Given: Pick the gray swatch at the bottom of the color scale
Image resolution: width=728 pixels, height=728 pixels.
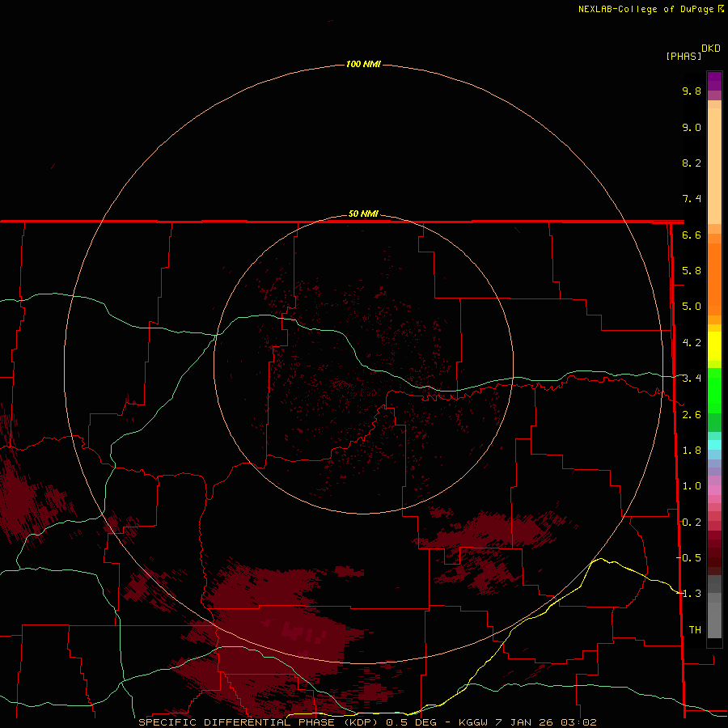Looking at the screenshot, I should (x=714, y=622).
